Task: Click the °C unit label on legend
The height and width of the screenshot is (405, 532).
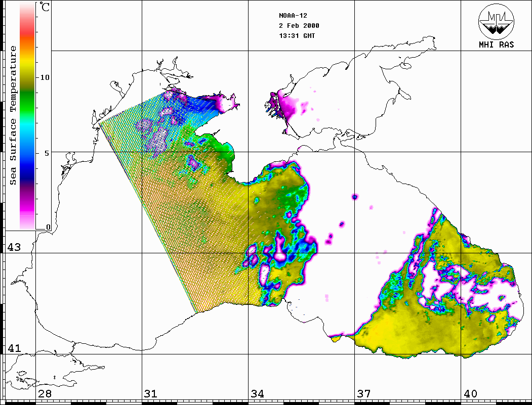Action: (x=44, y=7)
